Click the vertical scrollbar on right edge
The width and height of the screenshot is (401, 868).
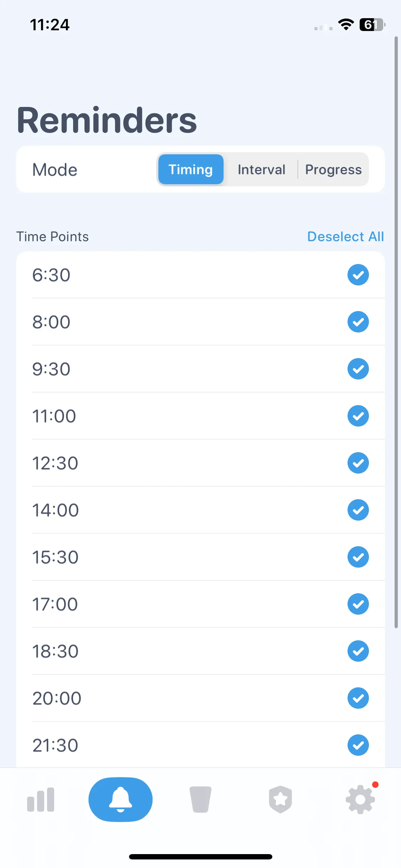396,332
